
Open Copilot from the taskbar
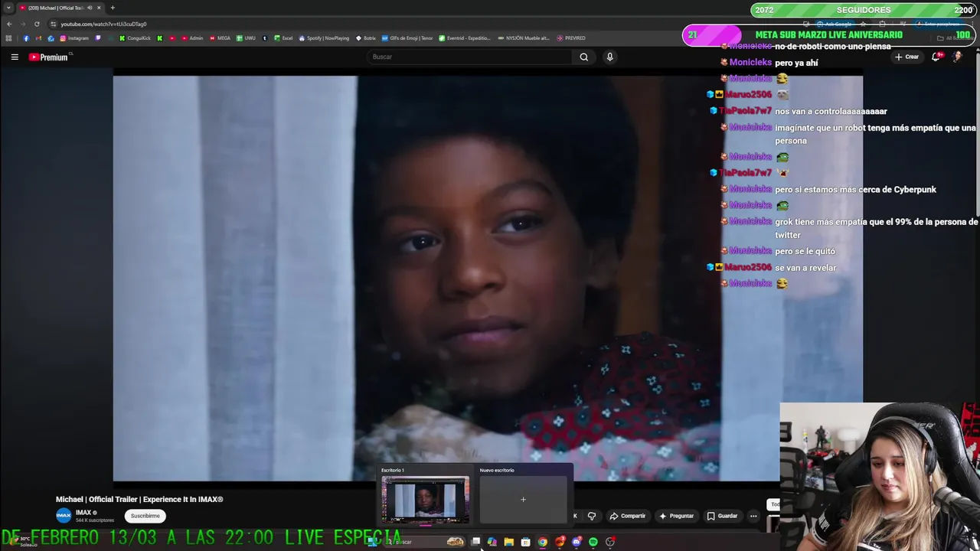pyautogui.click(x=492, y=542)
